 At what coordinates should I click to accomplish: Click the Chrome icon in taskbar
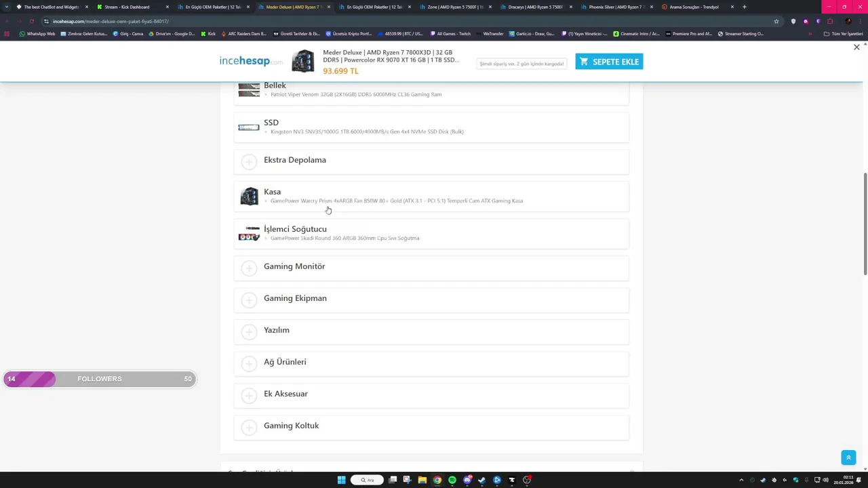[x=437, y=480]
